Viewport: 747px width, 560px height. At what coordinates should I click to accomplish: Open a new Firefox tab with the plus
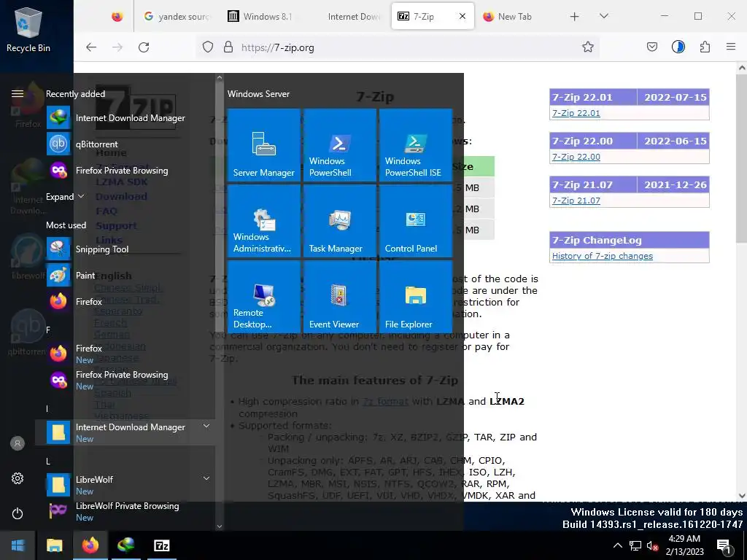pyautogui.click(x=575, y=16)
